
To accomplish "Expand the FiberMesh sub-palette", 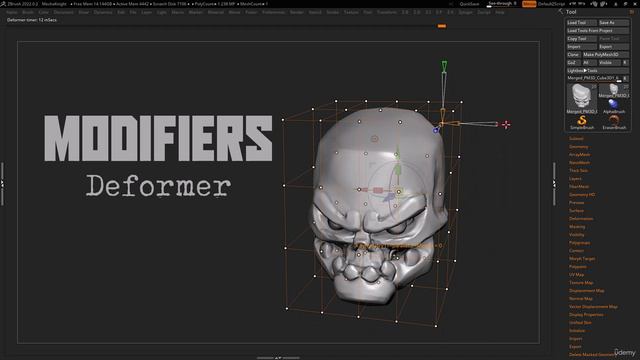I will [579, 187].
